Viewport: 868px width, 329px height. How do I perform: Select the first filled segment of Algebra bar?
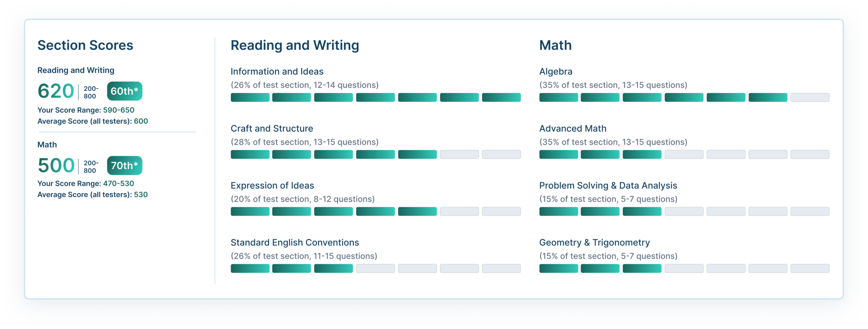[559, 97]
